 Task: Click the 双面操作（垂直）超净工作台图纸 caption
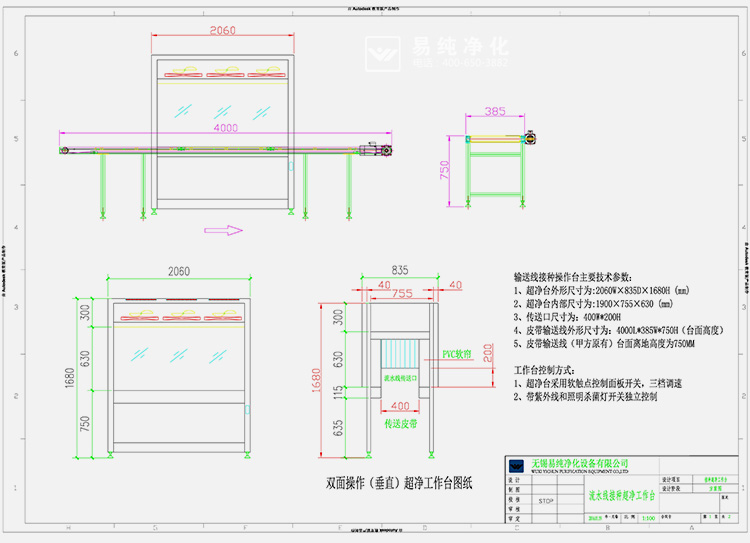(399, 481)
